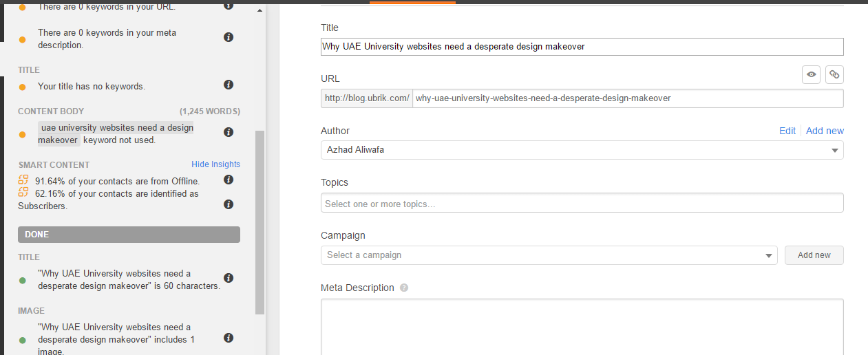Toggle the eye preview icon above URL field

(x=812, y=74)
